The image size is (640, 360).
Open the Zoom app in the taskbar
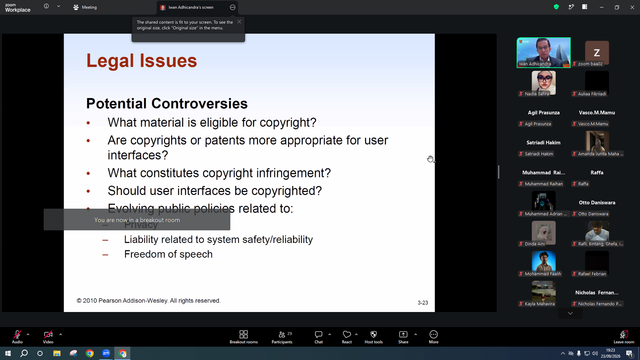[106, 353]
